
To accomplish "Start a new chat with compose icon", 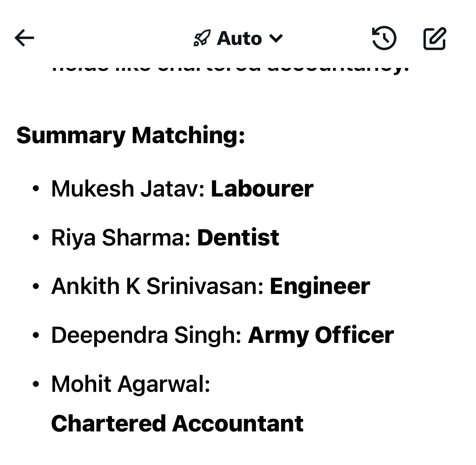I will tap(434, 38).
